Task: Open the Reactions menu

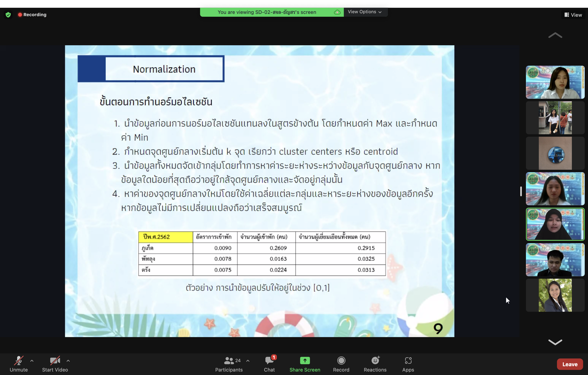Action: point(375,364)
